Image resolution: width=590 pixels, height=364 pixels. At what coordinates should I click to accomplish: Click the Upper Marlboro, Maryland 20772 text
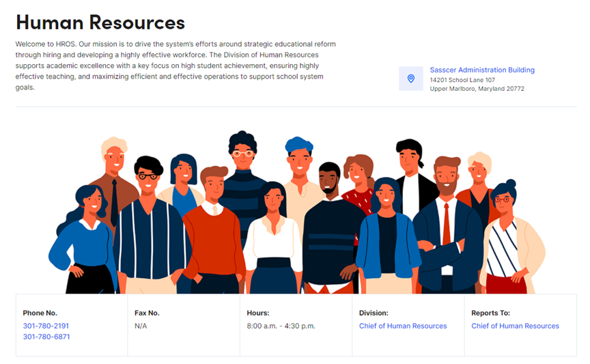(x=477, y=89)
